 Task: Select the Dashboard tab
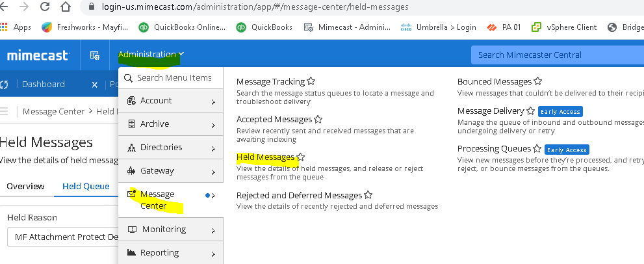click(43, 85)
